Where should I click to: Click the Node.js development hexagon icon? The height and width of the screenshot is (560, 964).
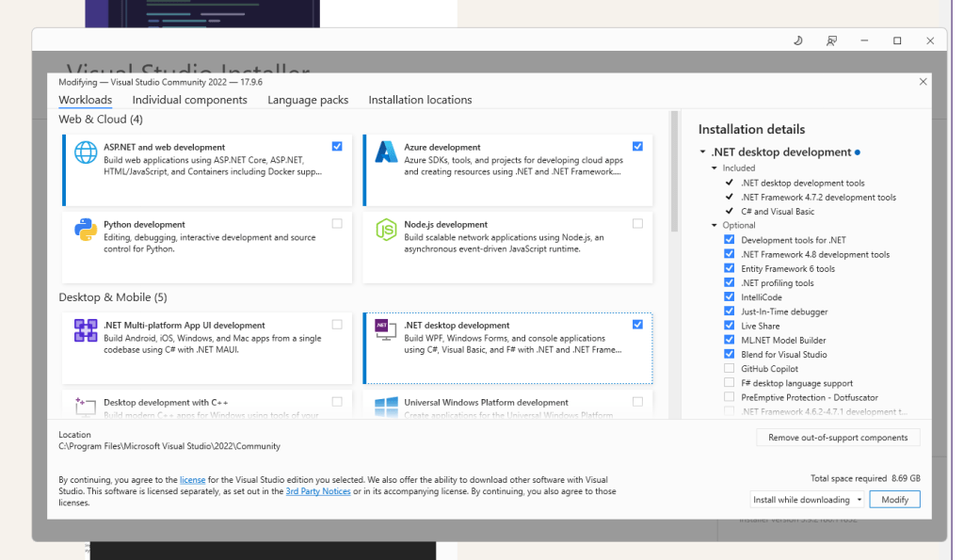386,230
